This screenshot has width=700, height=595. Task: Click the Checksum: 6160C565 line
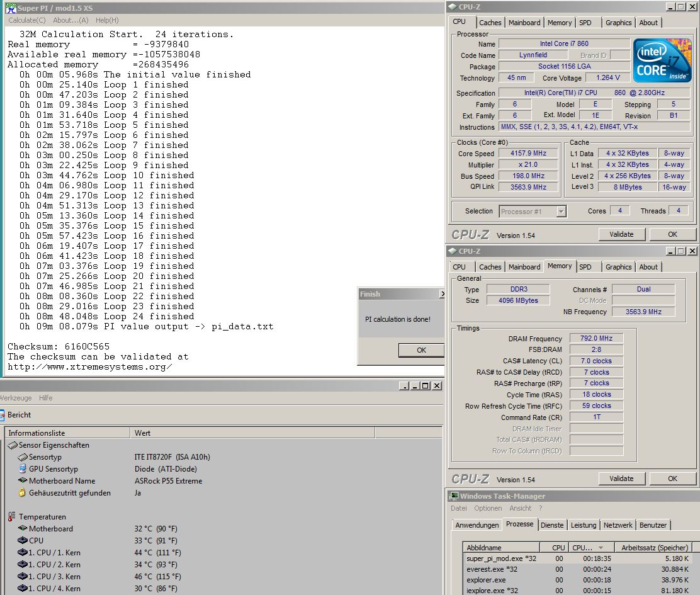point(59,346)
